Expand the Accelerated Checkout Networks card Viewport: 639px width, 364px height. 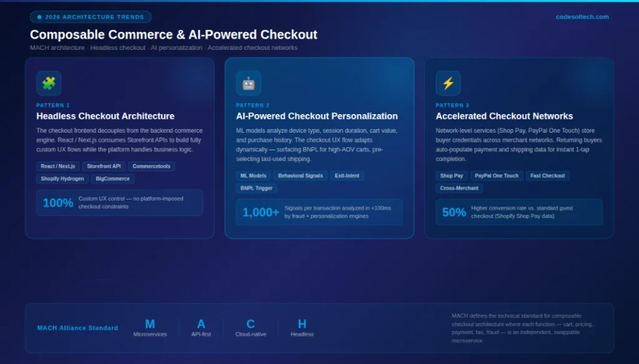click(519, 148)
